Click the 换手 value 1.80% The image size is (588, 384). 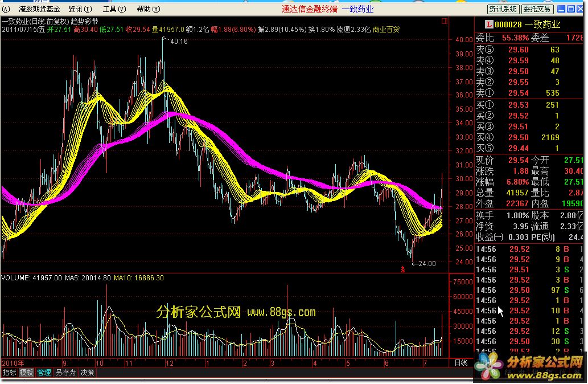(x=517, y=216)
